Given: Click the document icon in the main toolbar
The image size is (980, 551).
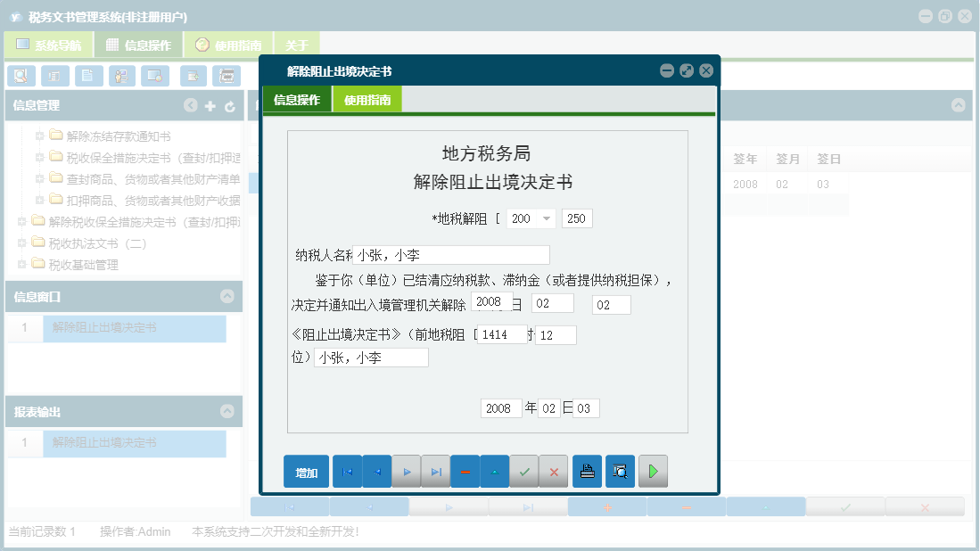Looking at the screenshot, I should pyautogui.click(x=86, y=76).
